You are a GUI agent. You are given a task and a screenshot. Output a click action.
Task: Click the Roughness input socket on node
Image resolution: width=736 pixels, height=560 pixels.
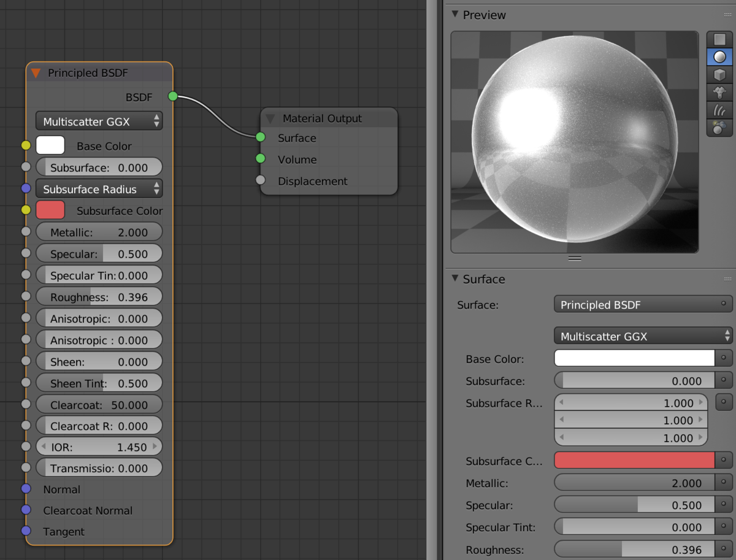pos(26,296)
